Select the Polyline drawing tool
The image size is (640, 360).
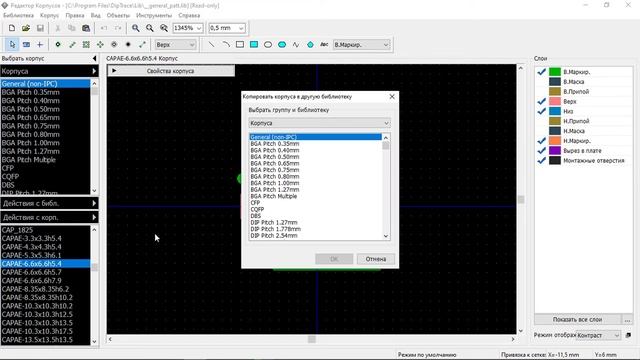click(x=296, y=44)
